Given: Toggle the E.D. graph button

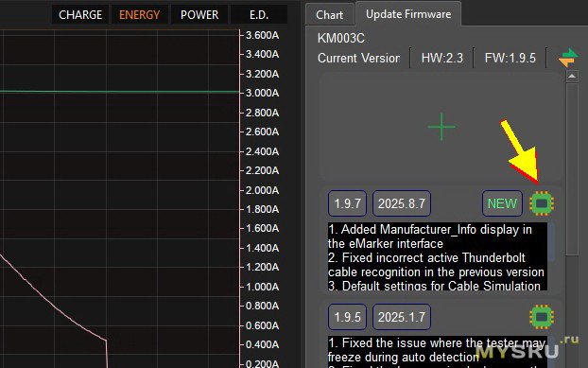Looking at the screenshot, I should click(259, 15).
